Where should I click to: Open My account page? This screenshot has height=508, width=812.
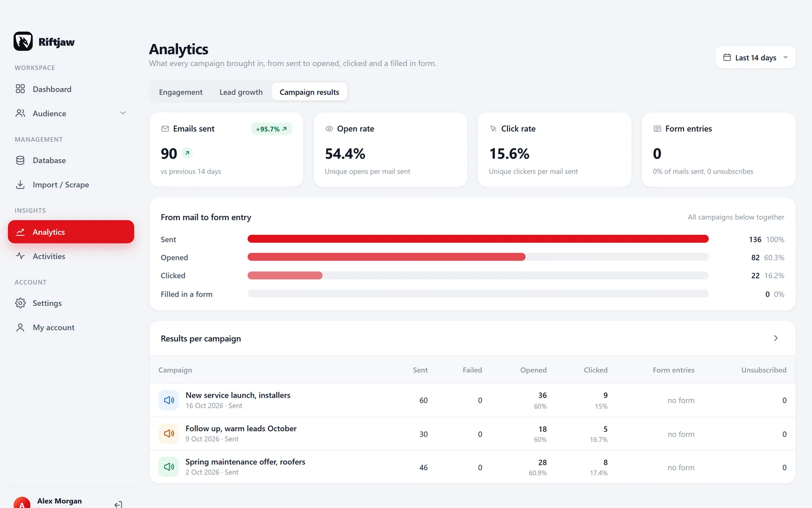[71, 328]
